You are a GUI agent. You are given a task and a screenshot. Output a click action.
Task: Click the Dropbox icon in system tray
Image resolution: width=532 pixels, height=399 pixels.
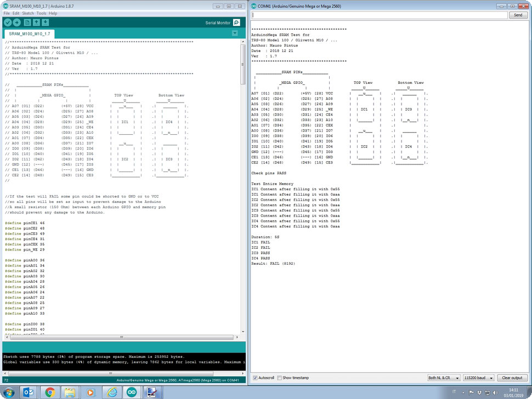coord(479,392)
